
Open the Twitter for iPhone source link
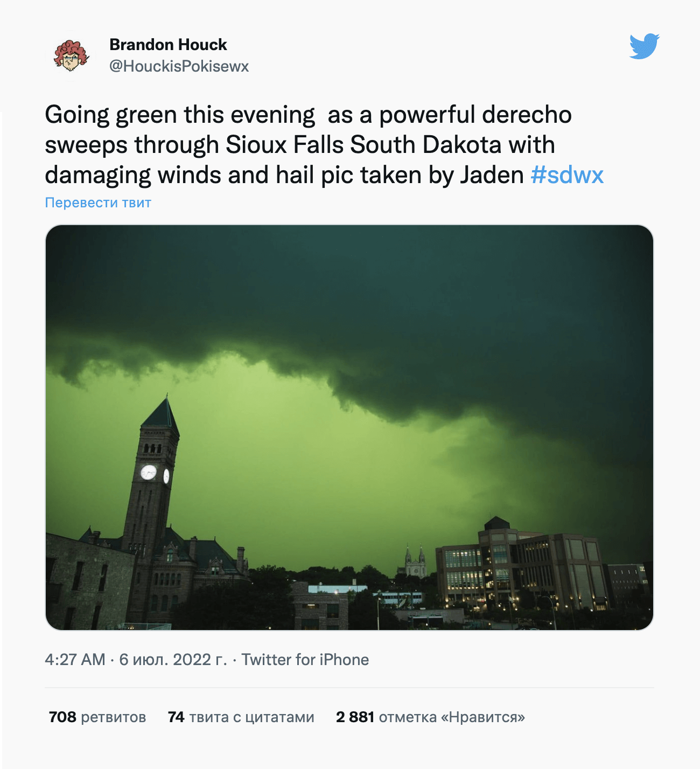[305, 660]
